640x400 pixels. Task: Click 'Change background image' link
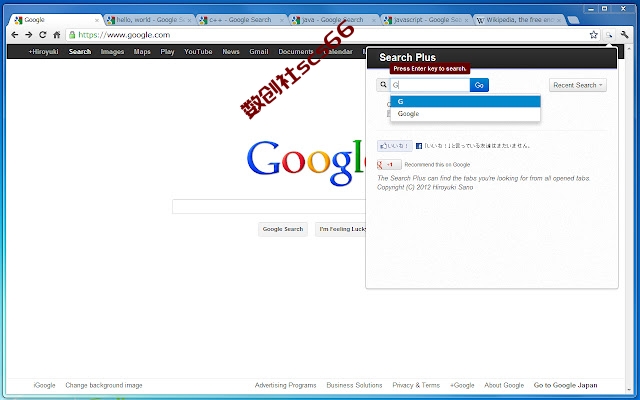104,385
